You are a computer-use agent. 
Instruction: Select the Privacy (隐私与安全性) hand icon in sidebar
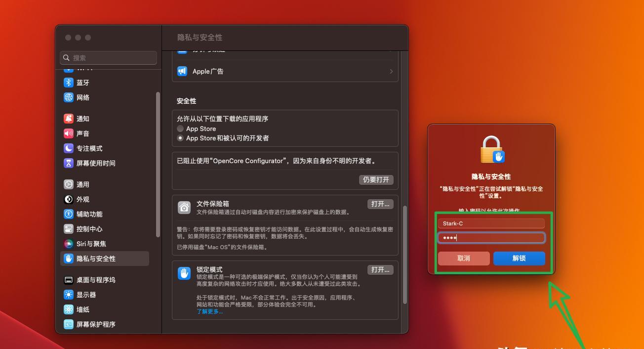(x=69, y=259)
